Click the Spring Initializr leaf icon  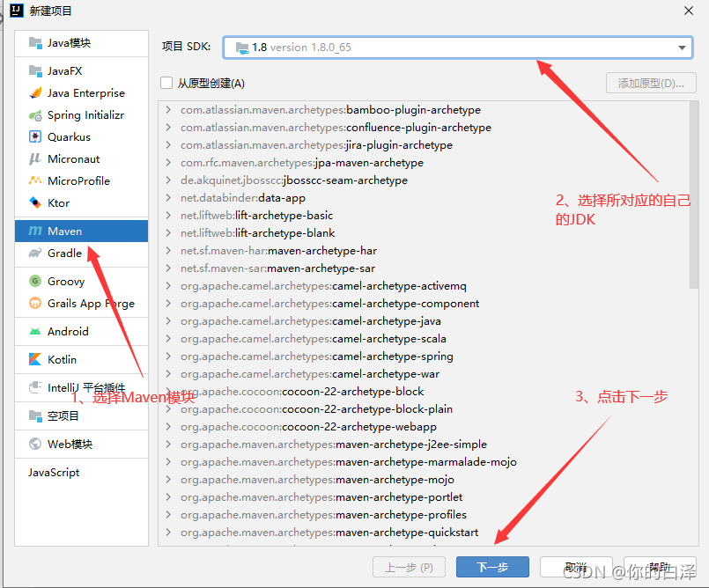coord(35,115)
